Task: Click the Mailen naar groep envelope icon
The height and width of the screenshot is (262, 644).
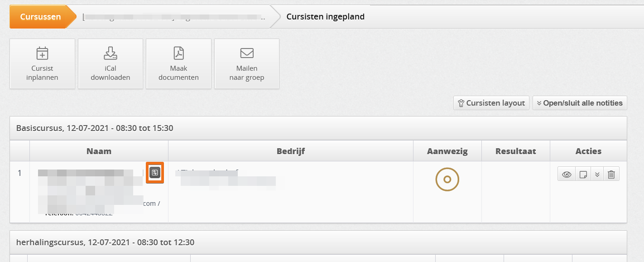Action: coord(247,53)
